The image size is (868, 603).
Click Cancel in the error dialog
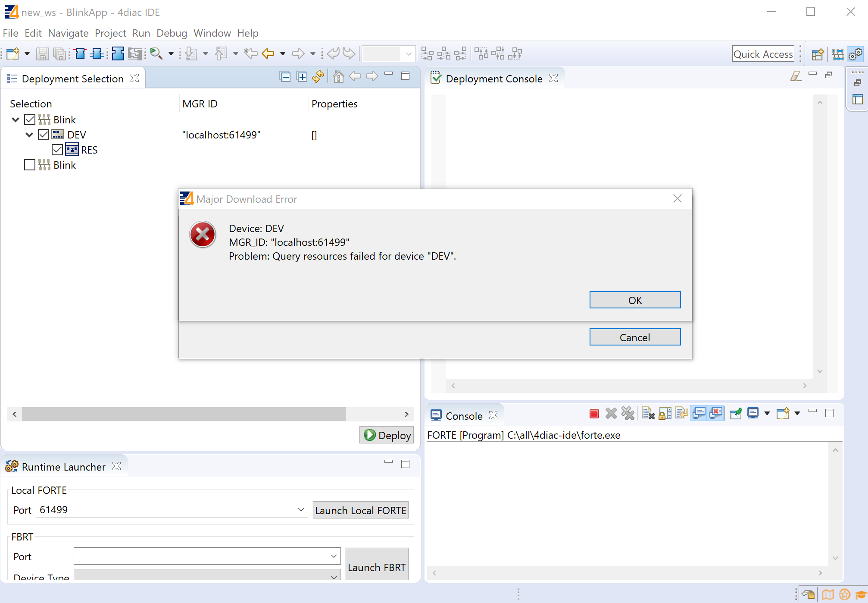point(635,337)
